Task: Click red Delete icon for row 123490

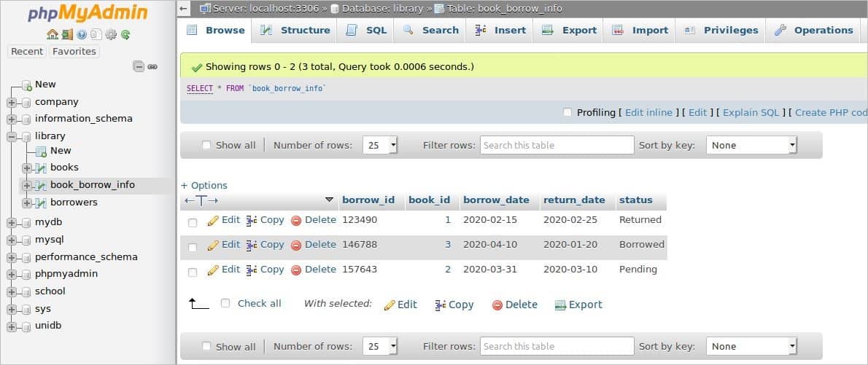Action: pyautogui.click(x=296, y=220)
